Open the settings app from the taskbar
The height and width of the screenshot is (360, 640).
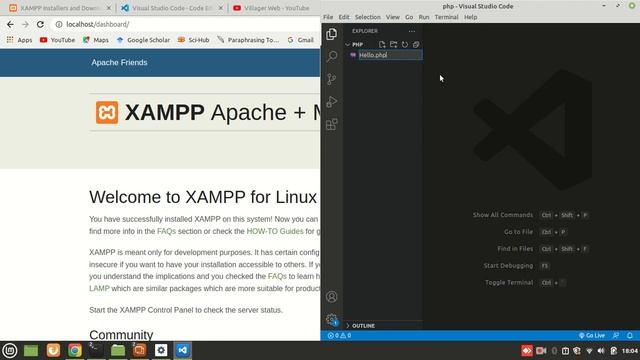(x=161, y=350)
